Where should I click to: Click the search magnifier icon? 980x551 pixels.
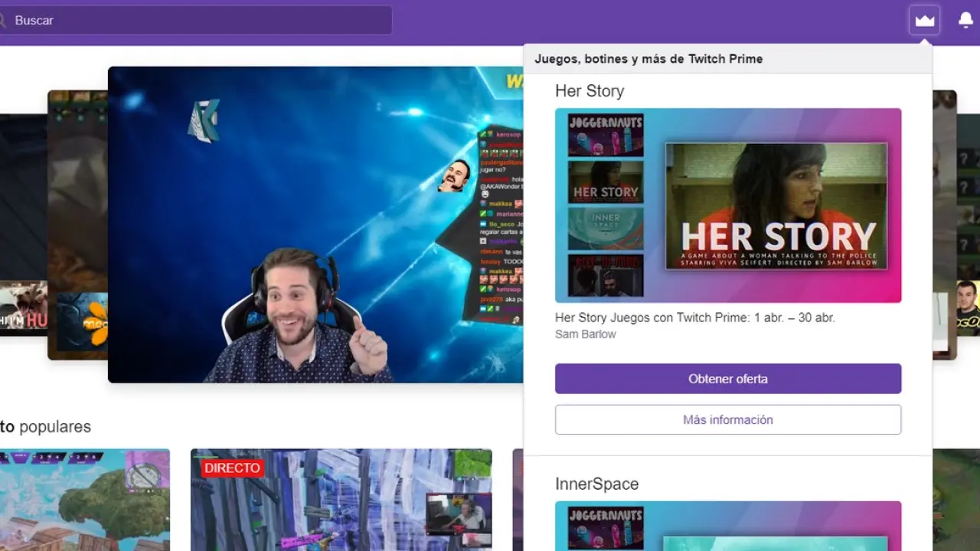[x=2, y=21]
